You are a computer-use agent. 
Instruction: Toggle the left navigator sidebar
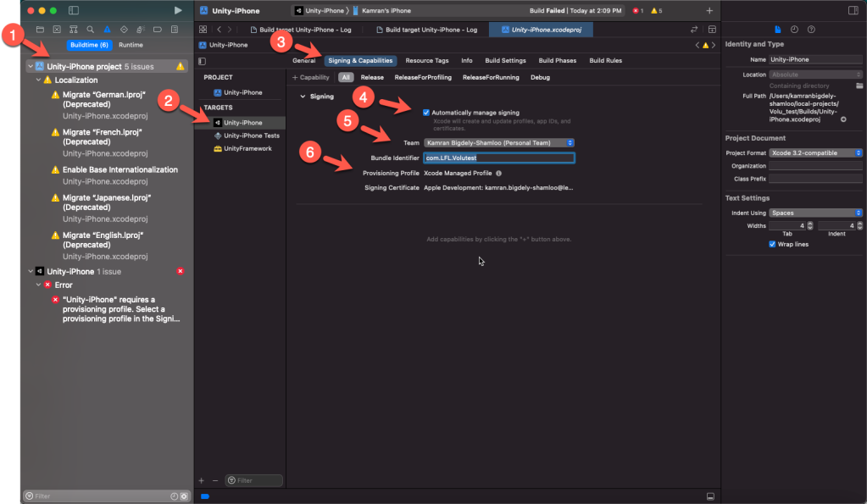point(73,10)
